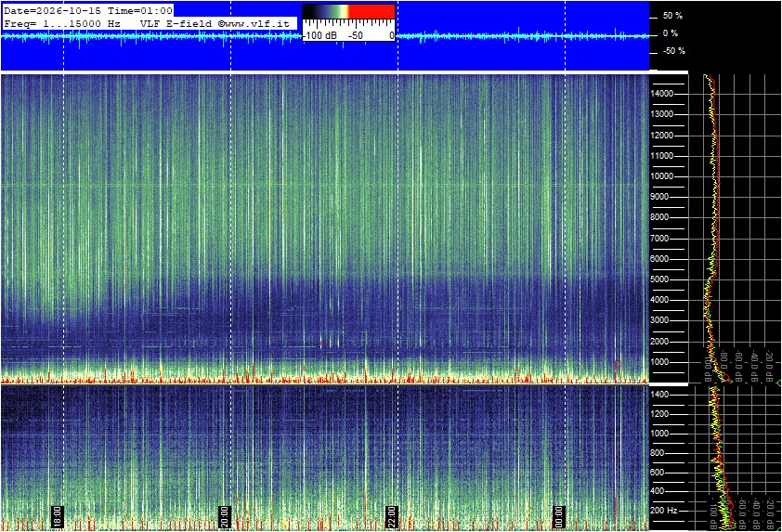Click the 800 label on lower spectrogram axis
Screen dimensions: 782x532
[x=658, y=453]
